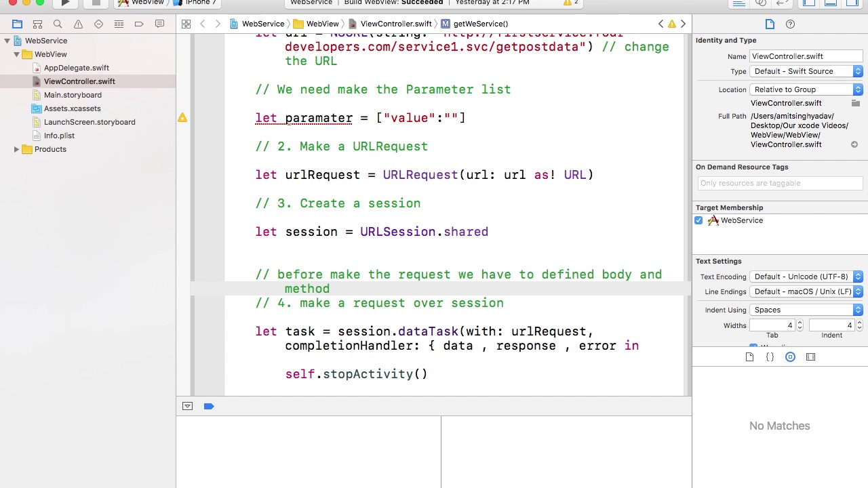
Task: Open Assets.xcassets in navigator
Action: [72, 108]
